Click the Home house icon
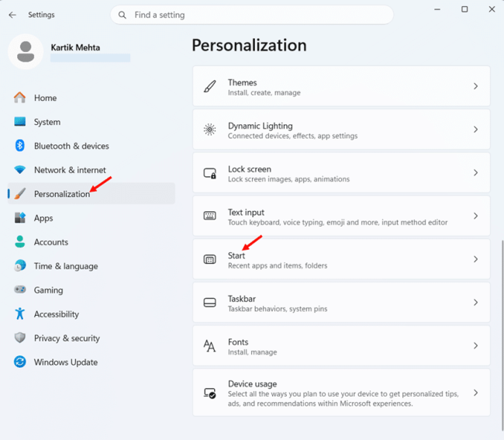Screen dimensions: 504x440 click(x=19, y=98)
